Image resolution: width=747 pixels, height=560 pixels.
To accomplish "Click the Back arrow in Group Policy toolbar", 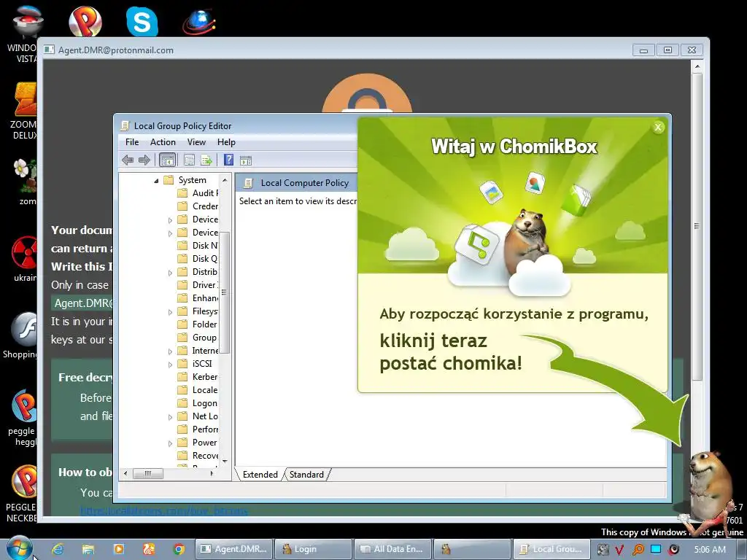I will [x=127, y=160].
